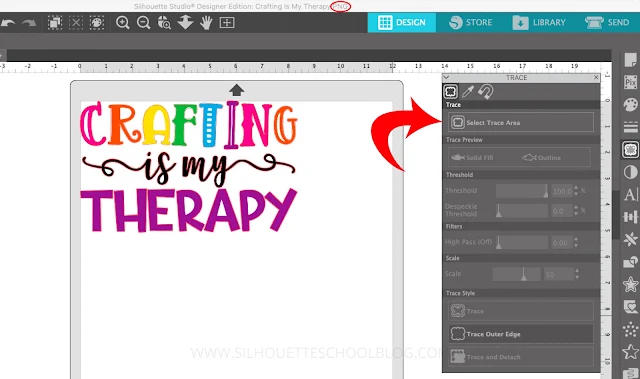The image size is (640, 379).
Task: Open the STORE tab
Action: pos(471,22)
